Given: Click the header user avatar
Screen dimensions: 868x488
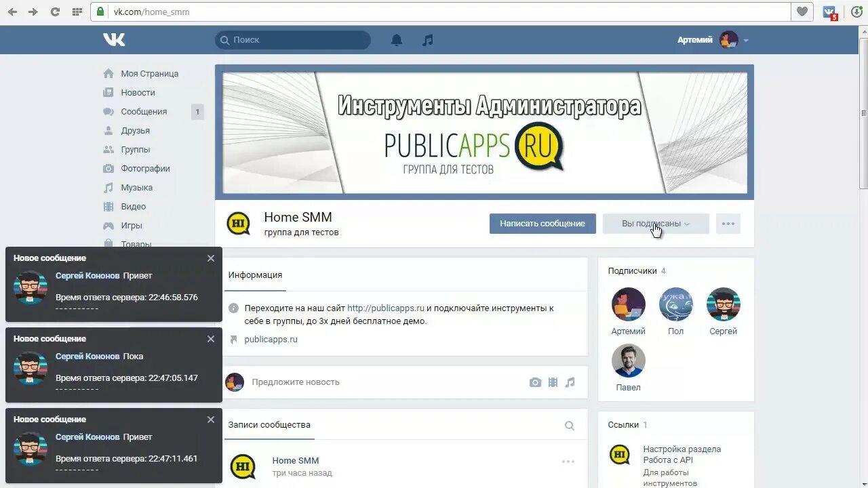Looking at the screenshot, I should 729,40.
